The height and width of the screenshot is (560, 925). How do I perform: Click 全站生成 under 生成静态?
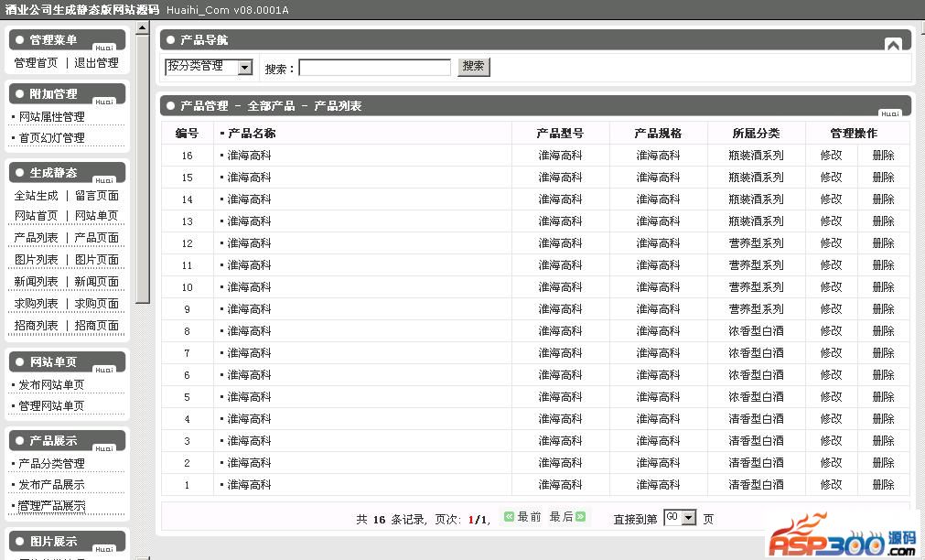pyautogui.click(x=36, y=196)
